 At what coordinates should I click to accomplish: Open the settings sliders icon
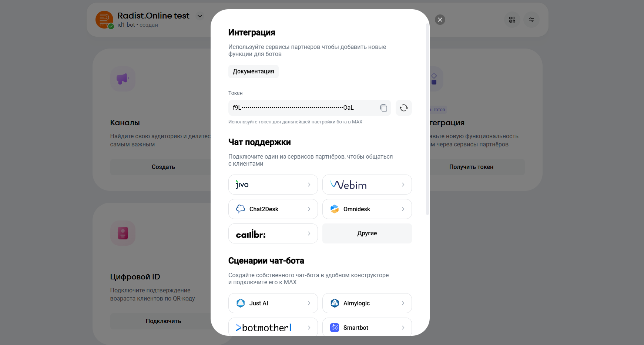[531, 20]
